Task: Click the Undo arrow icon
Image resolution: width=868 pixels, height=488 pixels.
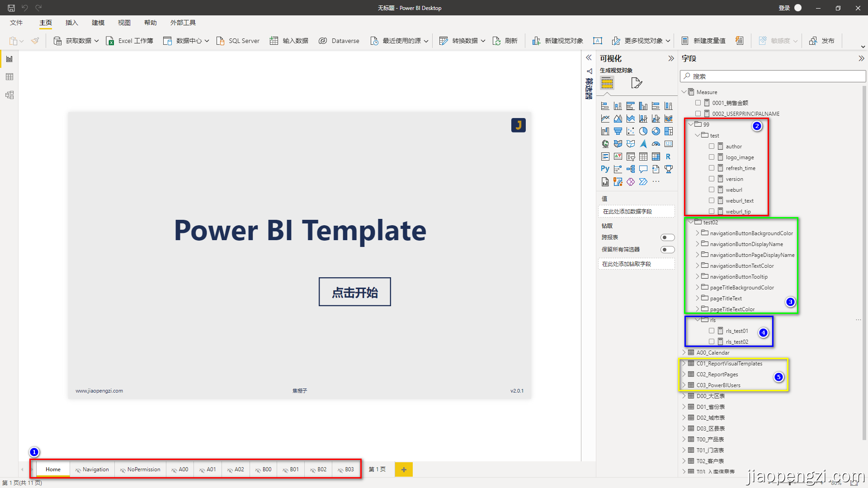Action: tap(25, 8)
